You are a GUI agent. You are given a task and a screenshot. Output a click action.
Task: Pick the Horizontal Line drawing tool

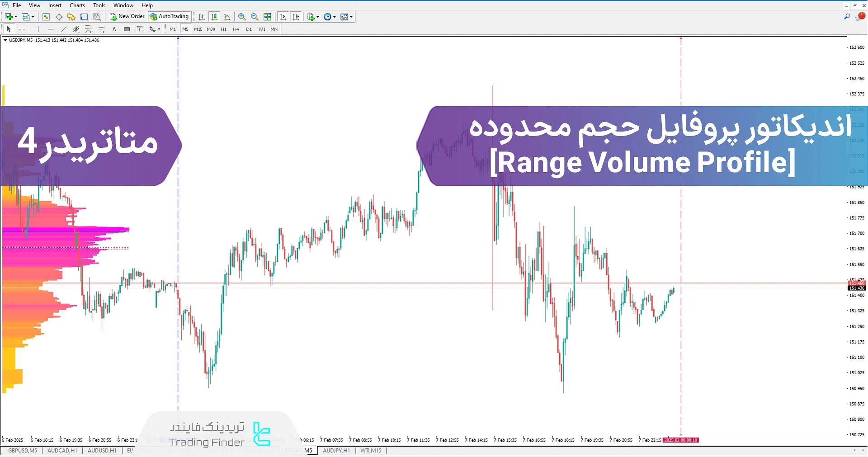coord(51,29)
